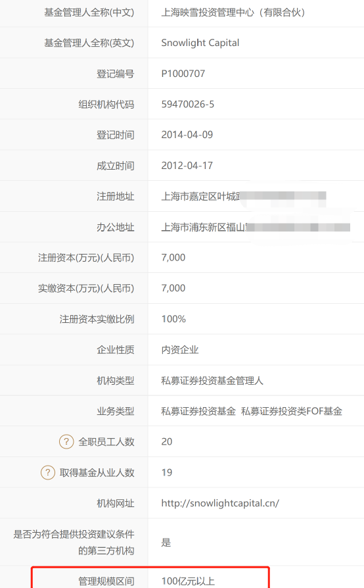The image size is (364, 588).
Task: Click the 管理规模区间 row label
Action: 106,581
